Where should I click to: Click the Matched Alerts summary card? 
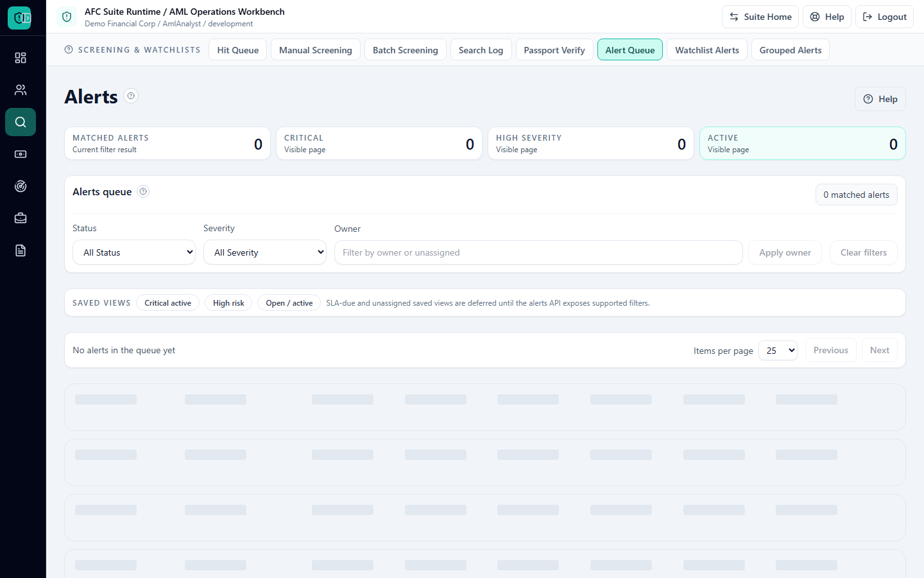click(x=167, y=143)
